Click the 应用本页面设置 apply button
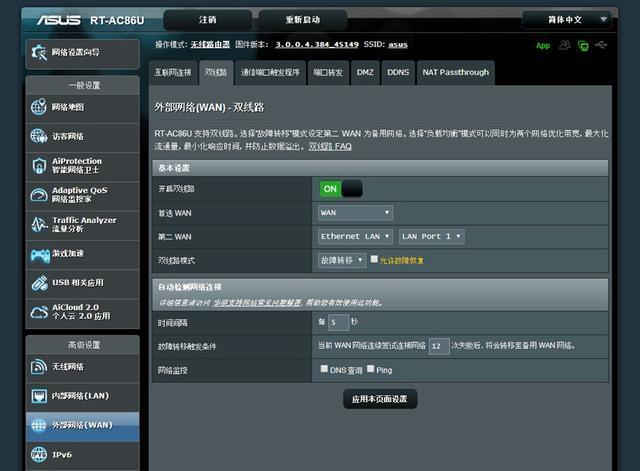640x471 pixels. click(x=380, y=399)
